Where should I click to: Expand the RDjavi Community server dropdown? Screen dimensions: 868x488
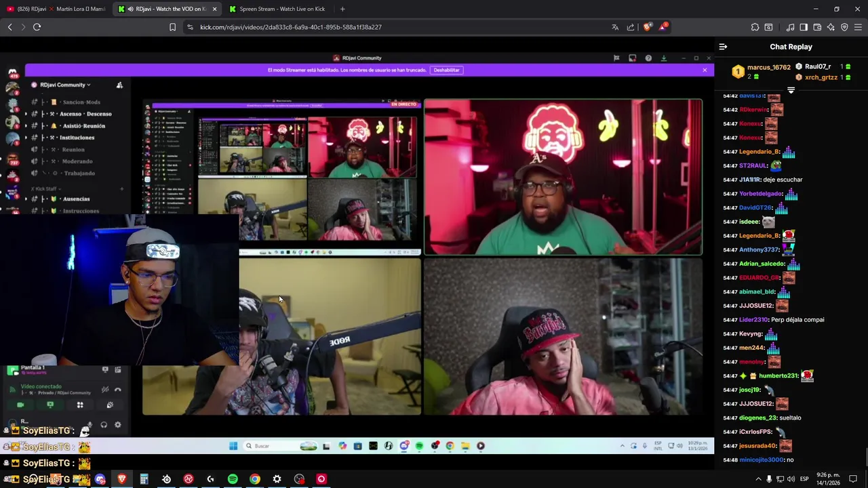(x=65, y=85)
